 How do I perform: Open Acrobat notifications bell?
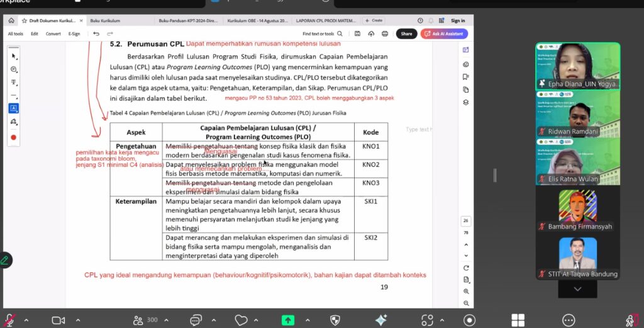(x=431, y=21)
